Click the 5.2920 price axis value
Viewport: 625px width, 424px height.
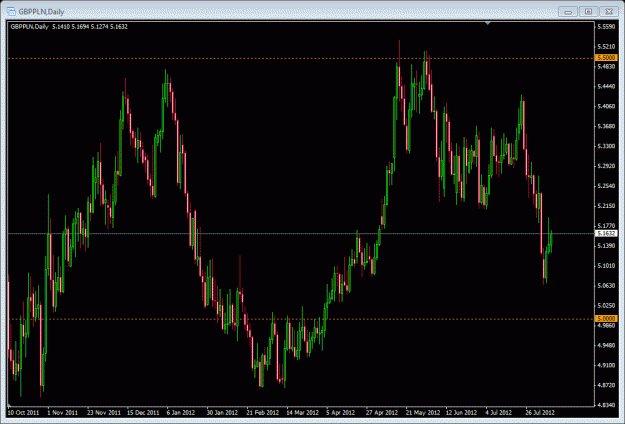coord(606,166)
